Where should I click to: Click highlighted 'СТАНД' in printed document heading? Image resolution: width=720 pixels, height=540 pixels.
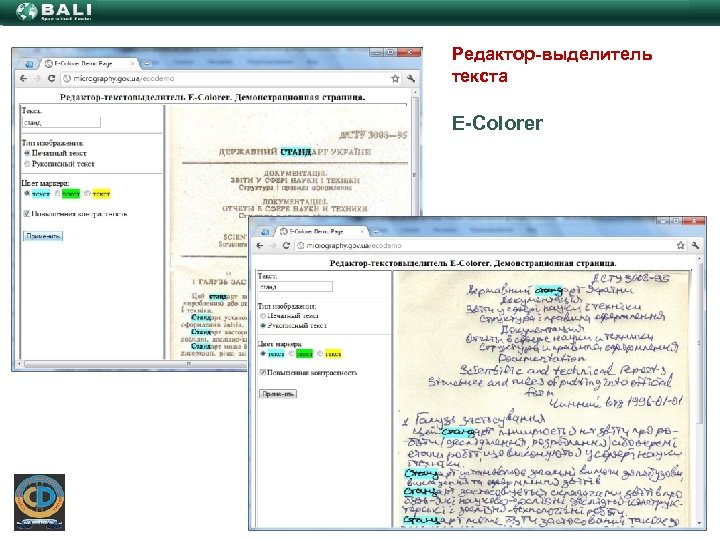click(x=296, y=152)
